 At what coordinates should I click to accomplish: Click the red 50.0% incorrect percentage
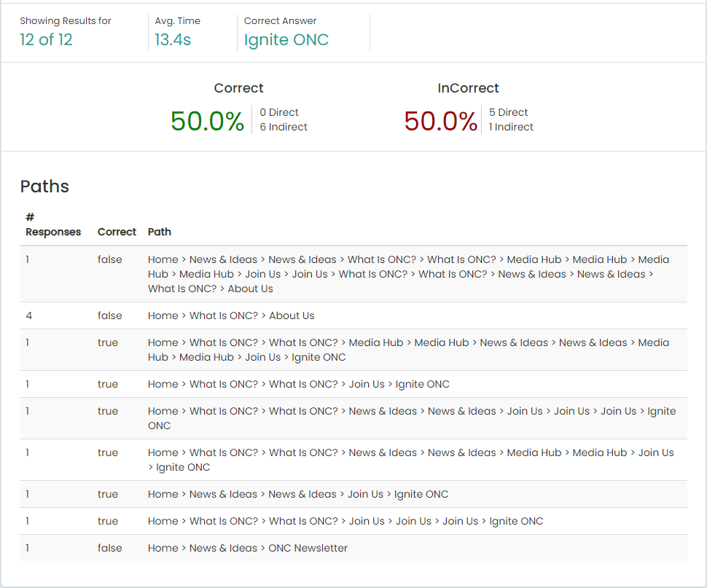pos(440,121)
